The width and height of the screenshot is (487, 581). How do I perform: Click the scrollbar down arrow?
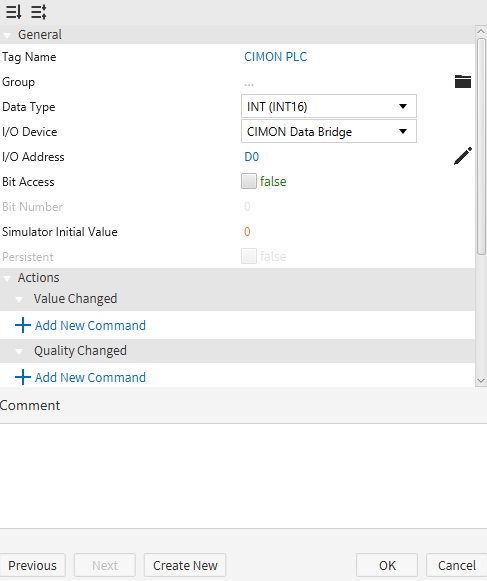pos(481,381)
